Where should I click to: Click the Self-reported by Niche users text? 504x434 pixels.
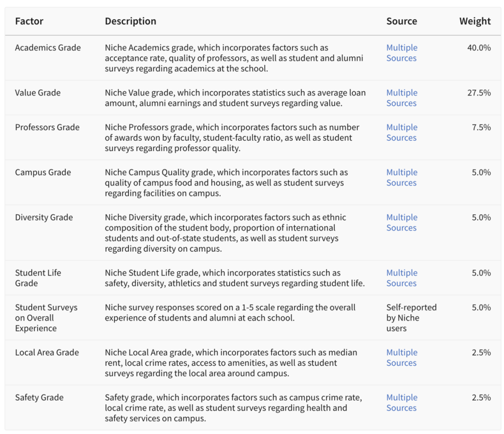412,318
